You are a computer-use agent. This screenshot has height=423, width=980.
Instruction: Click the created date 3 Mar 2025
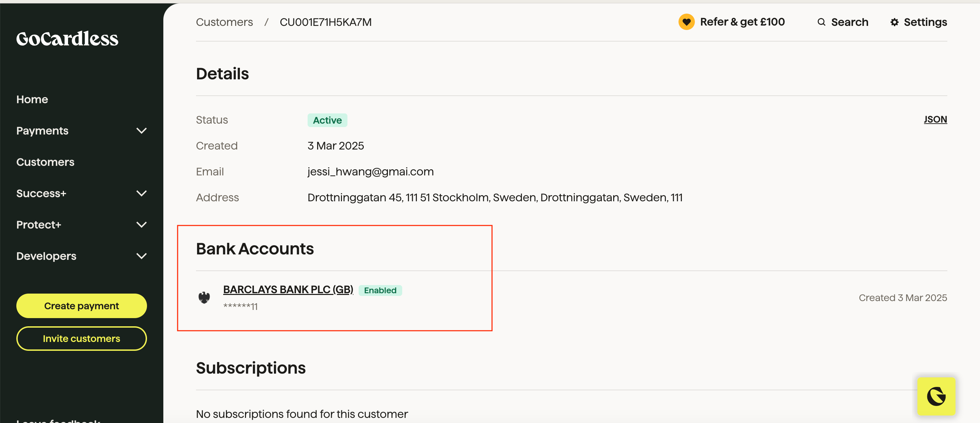click(336, 146)
